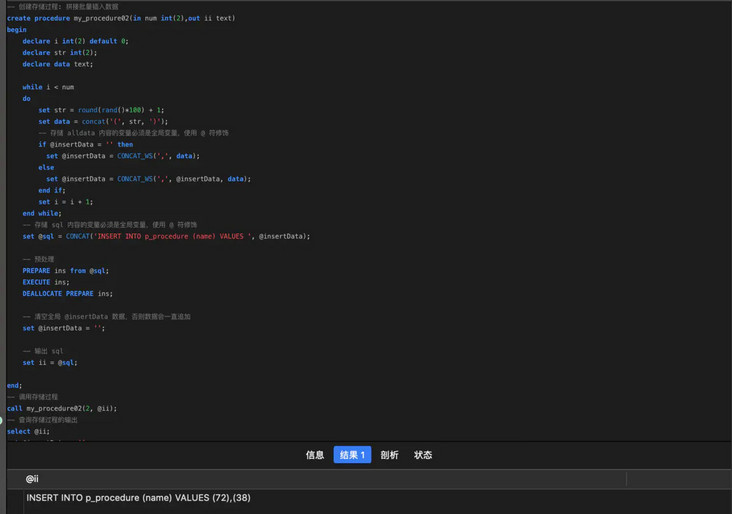The image size is (732, 514).
Task: Click the 'do' keyword line
Action: click(x=27, y=99)
